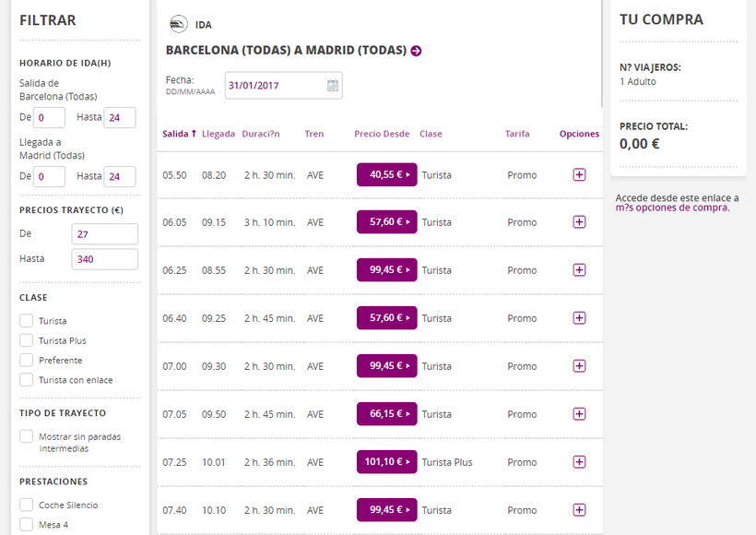The height and width of the screenshot is (535, 756).
Task: Sort by Precio Desde column header
Action: pyautogui.click(x=381, y=134)
